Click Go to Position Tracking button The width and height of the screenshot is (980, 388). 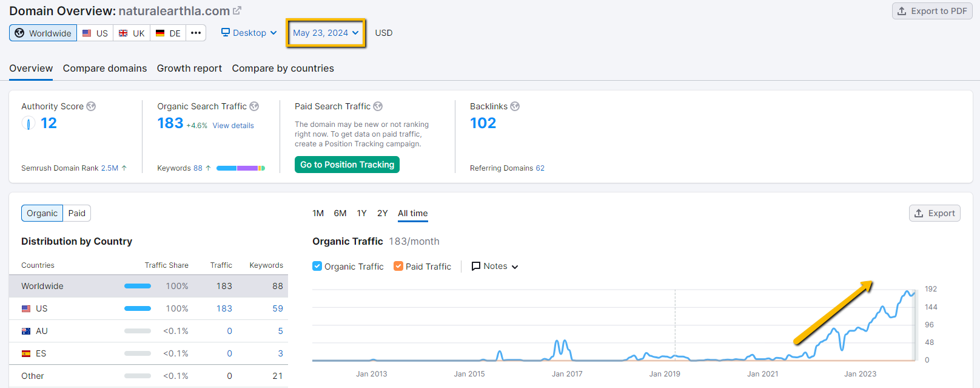click(347, 165)
